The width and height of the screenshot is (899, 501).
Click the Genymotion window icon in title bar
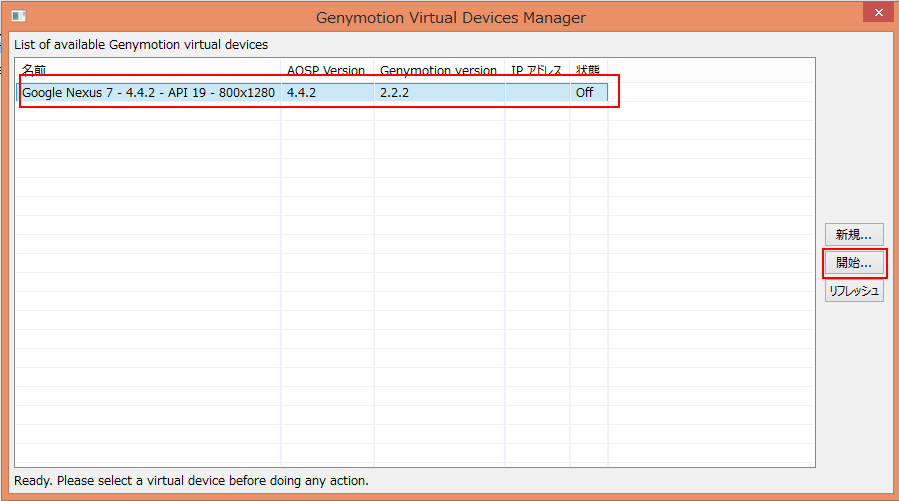(x=18, y=16)
